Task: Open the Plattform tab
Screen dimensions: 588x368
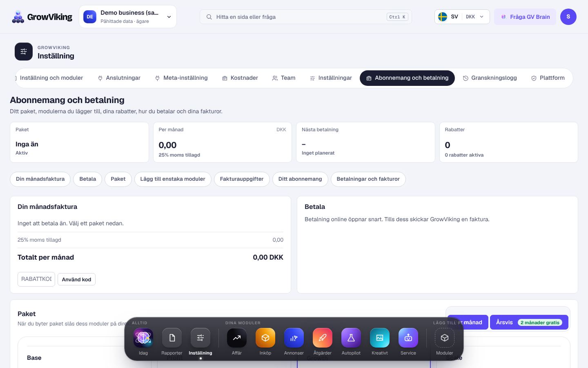Action: pyautogui.click(x=548, y=78)
